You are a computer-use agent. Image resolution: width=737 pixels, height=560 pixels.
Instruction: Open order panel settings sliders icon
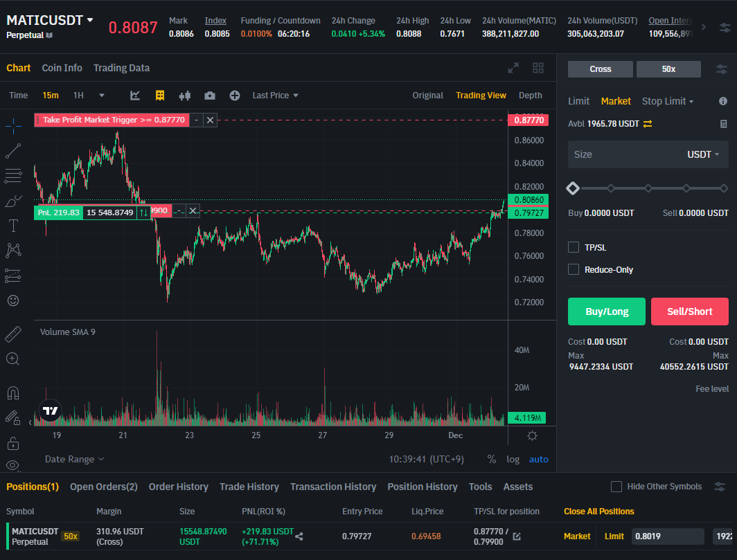[x=722, y=69]
